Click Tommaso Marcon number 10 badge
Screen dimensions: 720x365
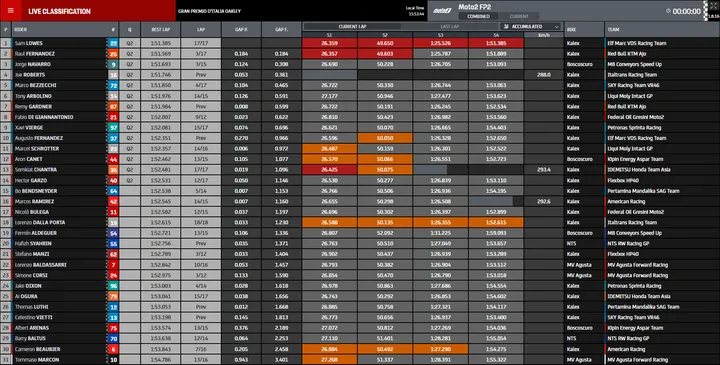[113, 360]
